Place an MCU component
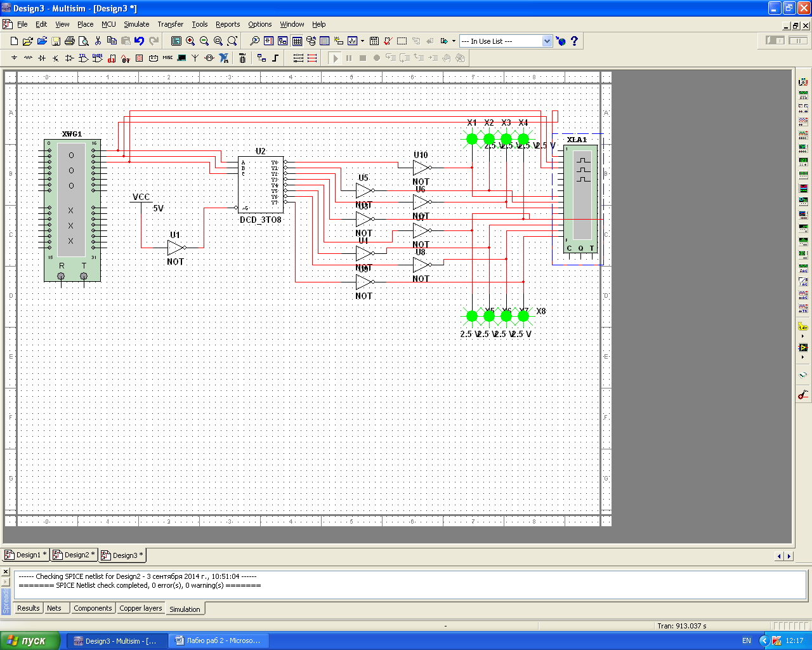 point(242,58)
